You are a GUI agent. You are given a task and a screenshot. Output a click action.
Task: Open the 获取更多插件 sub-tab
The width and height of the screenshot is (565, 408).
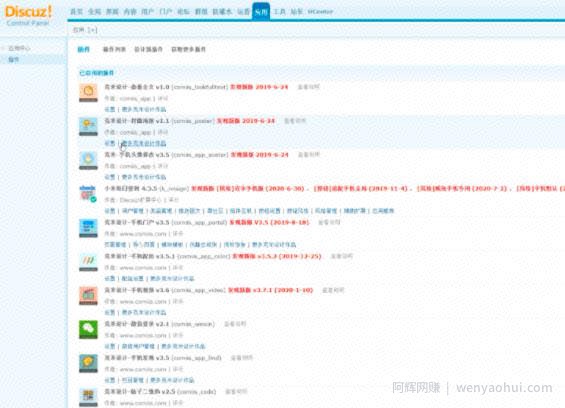pos(188,49)
